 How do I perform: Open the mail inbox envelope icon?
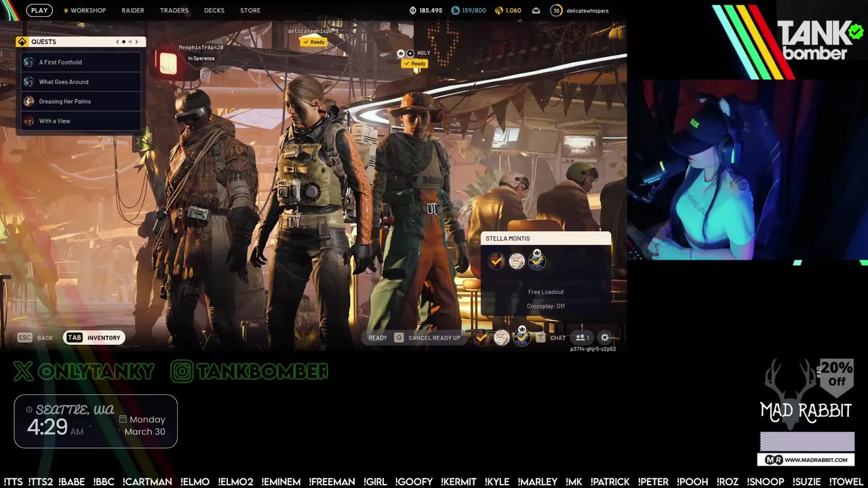point(536,10)
